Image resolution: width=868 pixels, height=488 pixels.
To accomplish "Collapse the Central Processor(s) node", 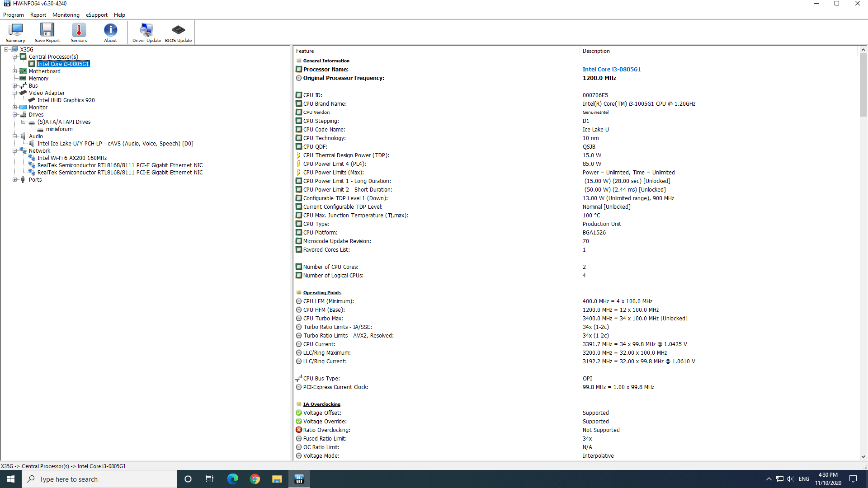I will click(x=15, y=57).
